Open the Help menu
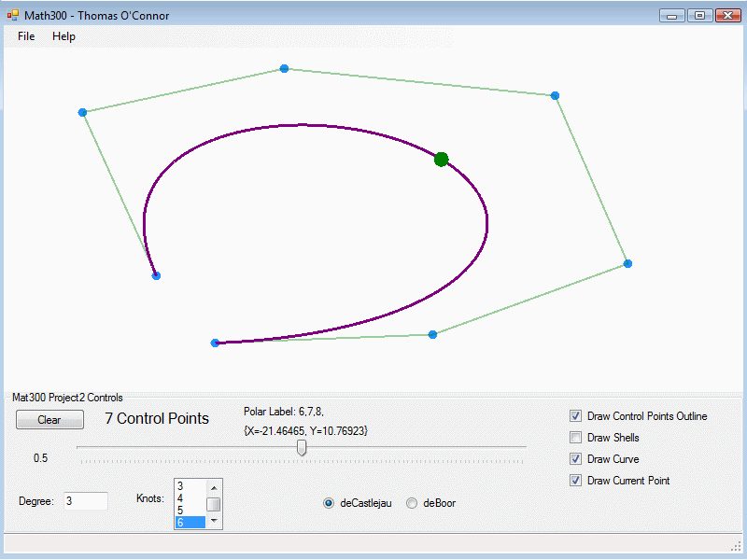The image size is (747, 560). (63, 36)
